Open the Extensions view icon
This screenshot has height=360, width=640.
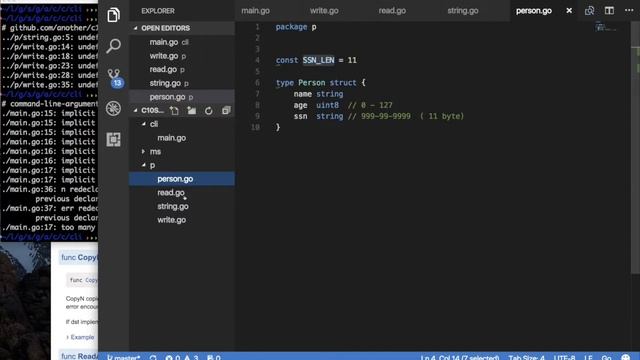(113, 140)
